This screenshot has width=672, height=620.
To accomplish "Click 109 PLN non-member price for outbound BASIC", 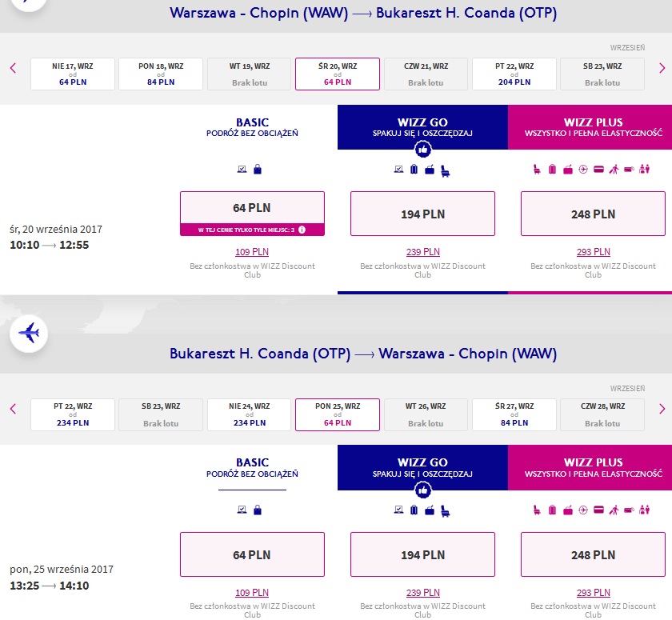I will [252, 252].
